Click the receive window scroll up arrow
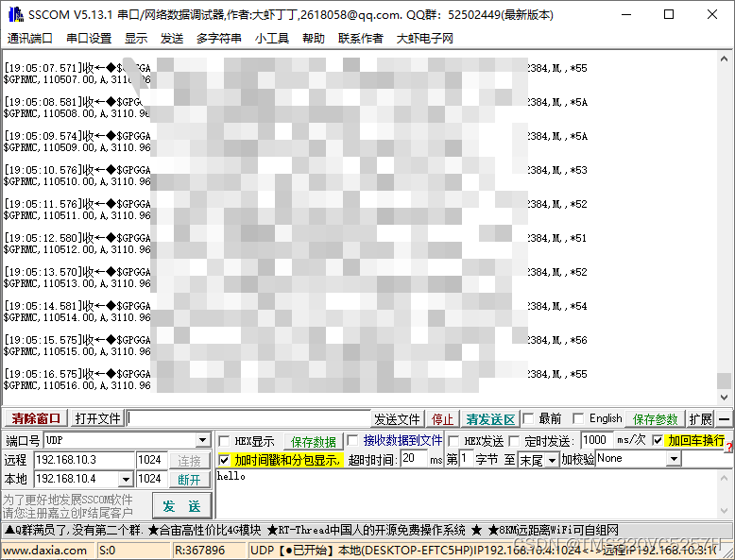Image resolution: width=735 pixels, height=560 pixels. (724, 59)
